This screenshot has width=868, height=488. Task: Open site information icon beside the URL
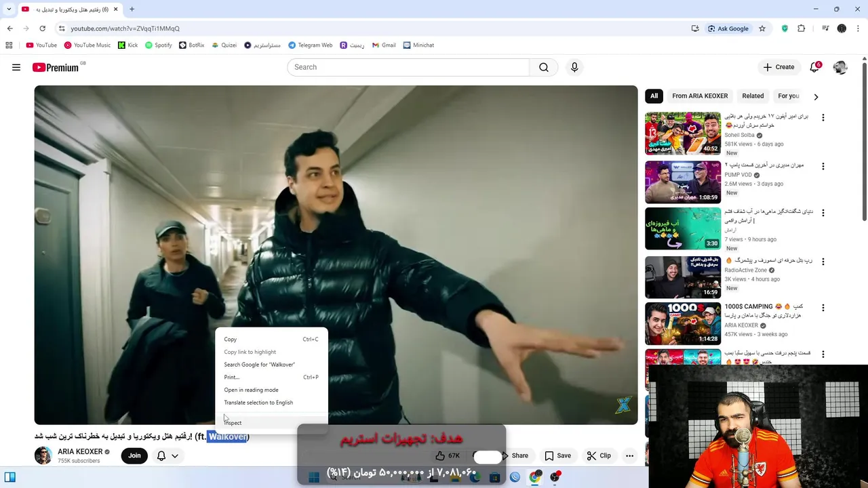pyautogui.click(x=62, y=28)
